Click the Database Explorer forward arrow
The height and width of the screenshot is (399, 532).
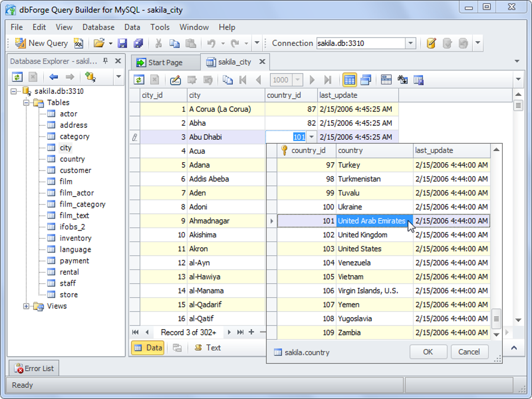point(70,77)
